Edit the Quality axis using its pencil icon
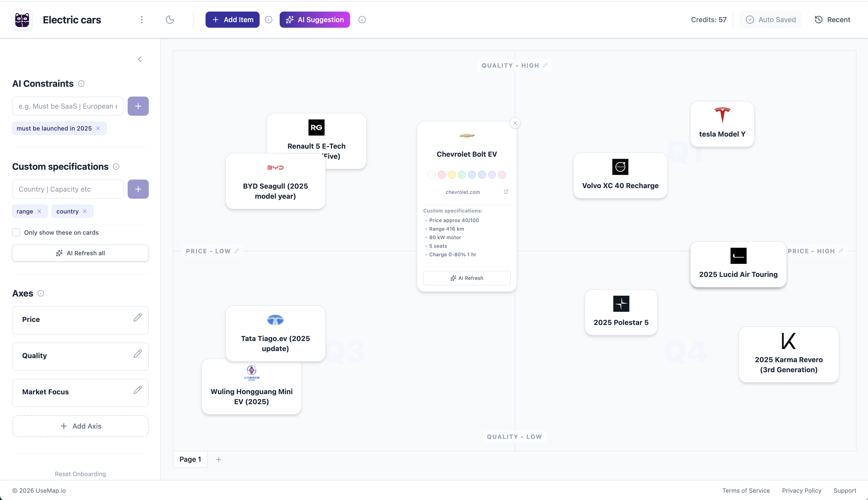The height and width of the screenshot is (500, 868). [x=137, y=354]
